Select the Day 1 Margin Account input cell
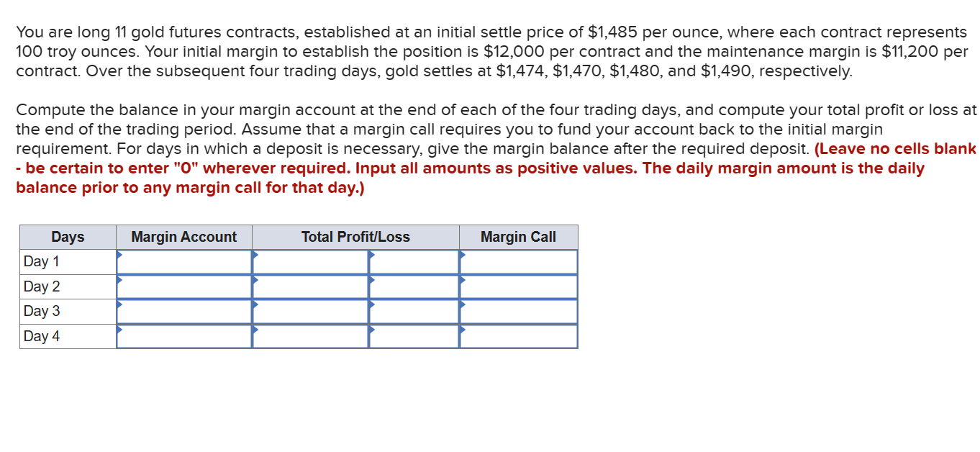This screenshot has width=980, height=452. pos(183,262)
